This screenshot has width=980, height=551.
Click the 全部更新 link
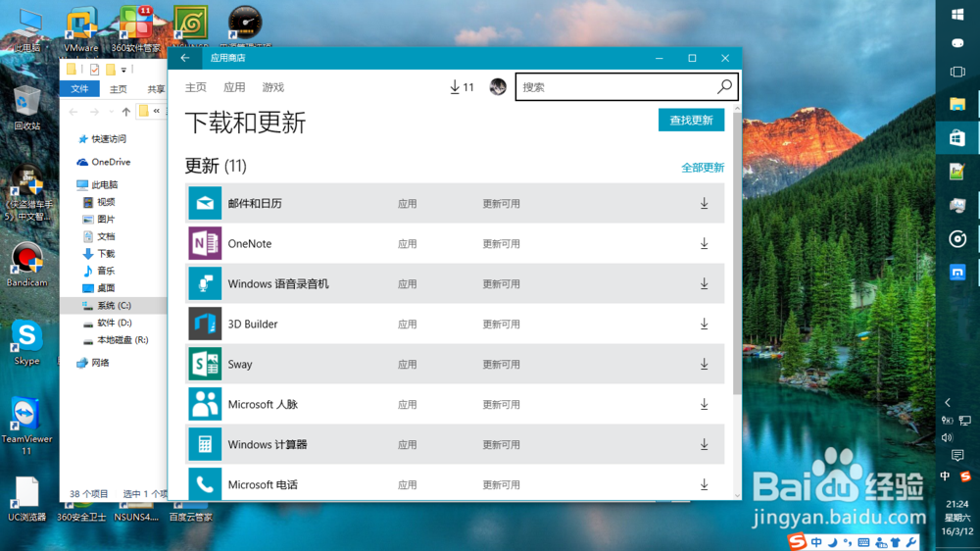click(703, 168)
